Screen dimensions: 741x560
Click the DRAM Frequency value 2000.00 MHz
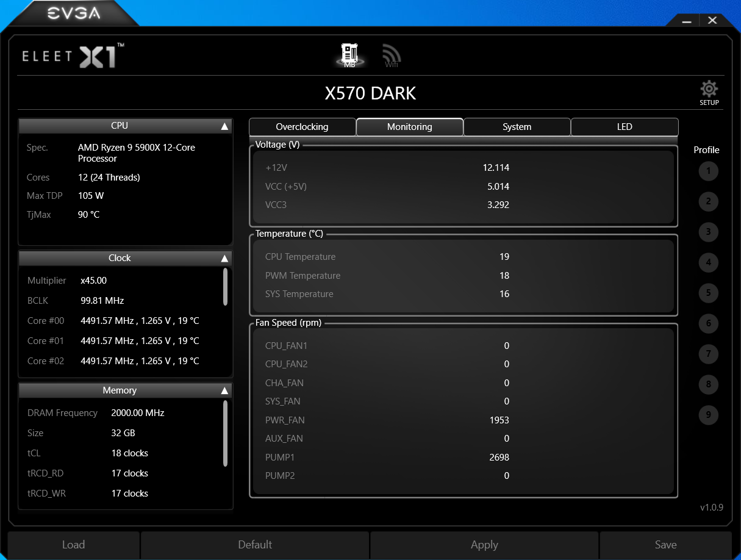point(138,413)
